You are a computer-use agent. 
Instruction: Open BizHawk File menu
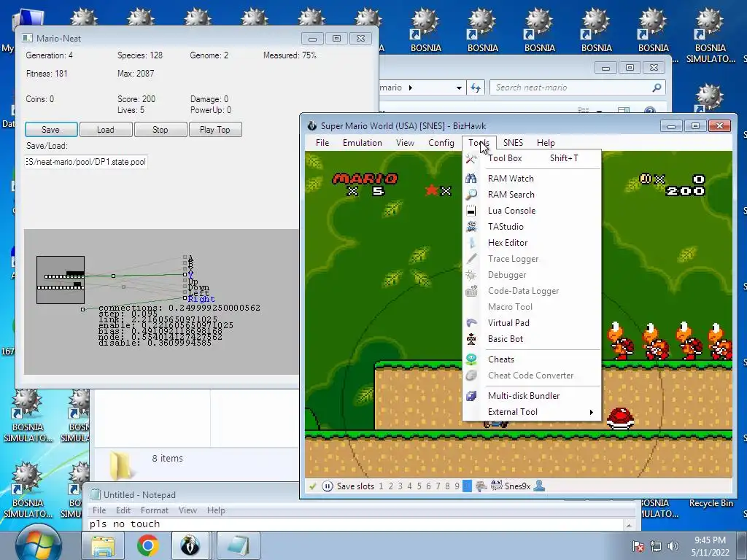pos(322,143)
